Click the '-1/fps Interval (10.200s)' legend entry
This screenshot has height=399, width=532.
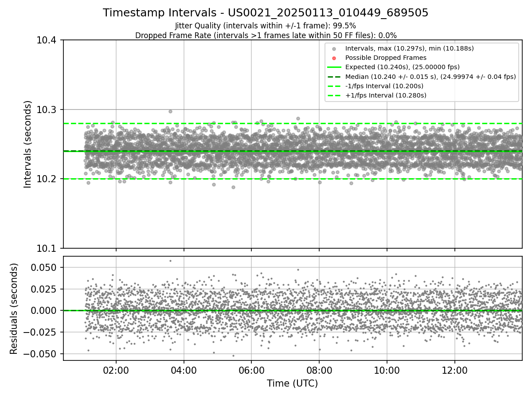coord(384,86)
